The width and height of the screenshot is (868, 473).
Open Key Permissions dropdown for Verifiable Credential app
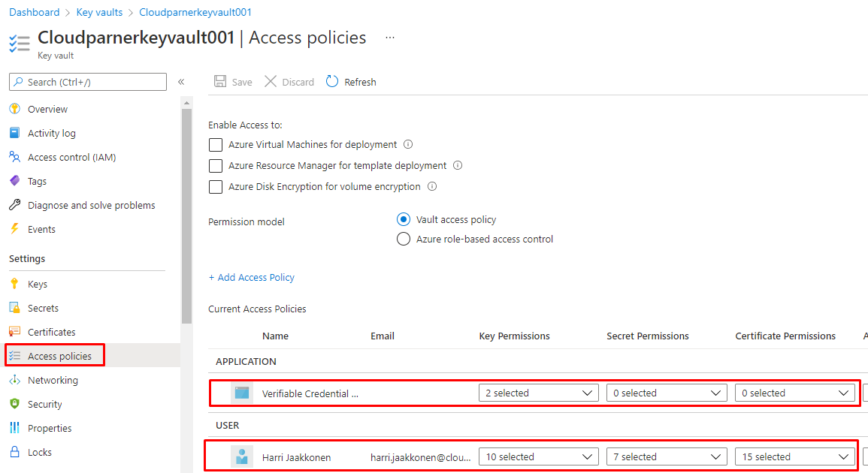pyautogui.click(x=538, y=393)
